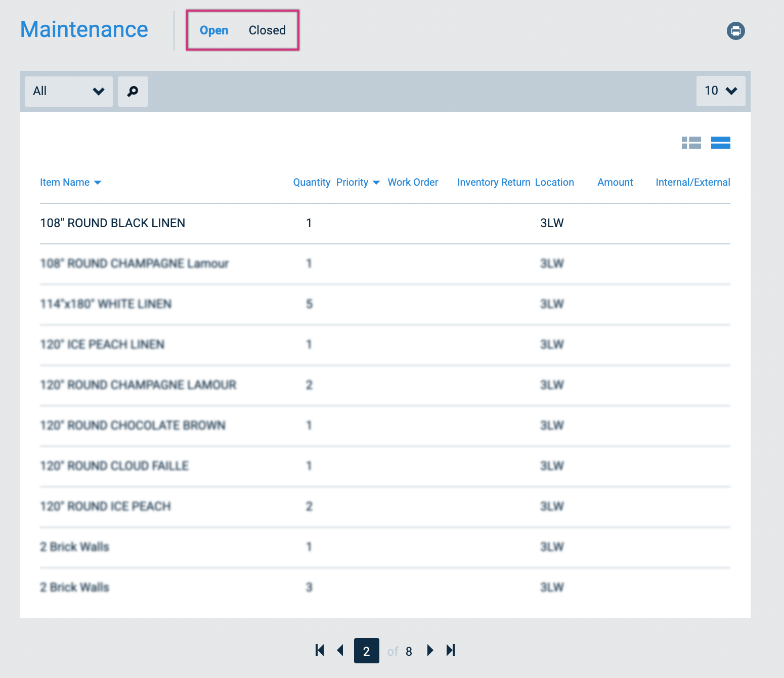Screen dimensions: 784x678
Task: Advance to the next page
Action: point(430,651)
